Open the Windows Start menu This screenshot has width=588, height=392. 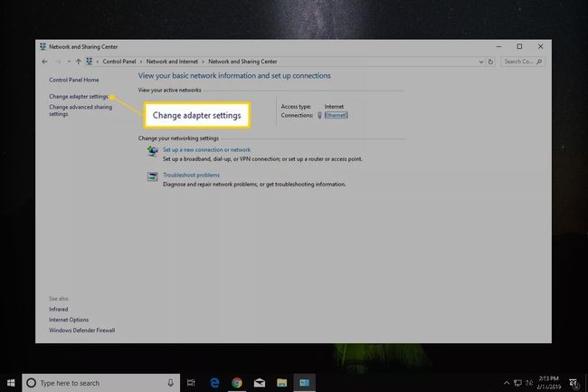(11, 383)
